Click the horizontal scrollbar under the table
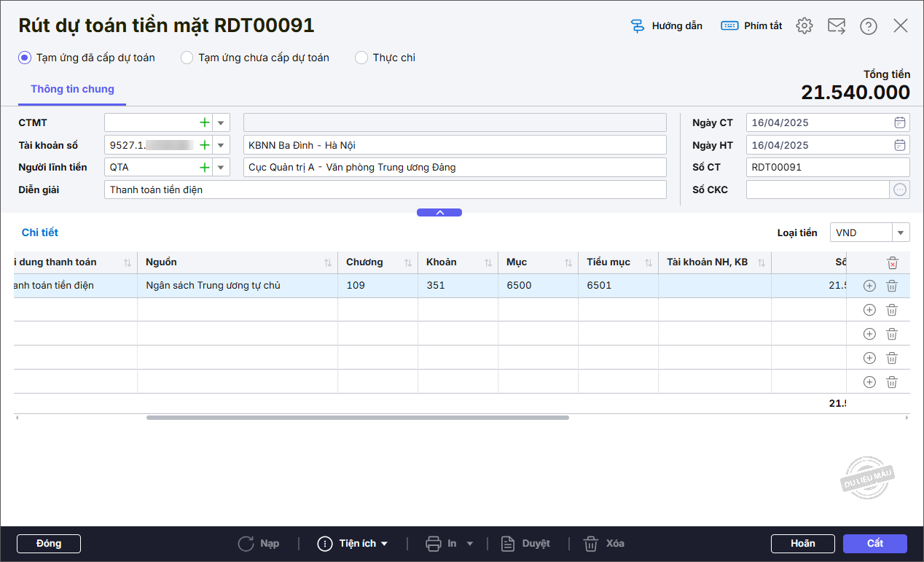Image resolution: width=924 pixels, height=562 pixels. click(357, 418)
